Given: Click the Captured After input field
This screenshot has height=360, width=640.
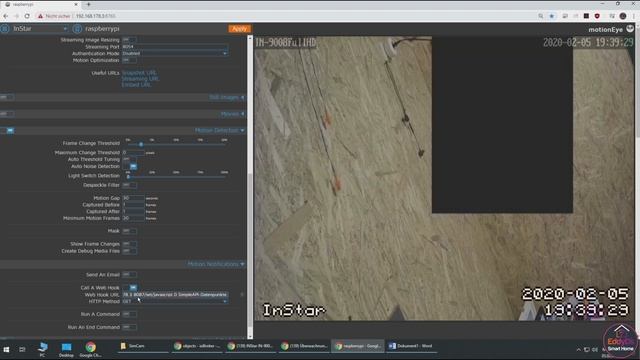Looking at the screenshot, I should (133, 211).
